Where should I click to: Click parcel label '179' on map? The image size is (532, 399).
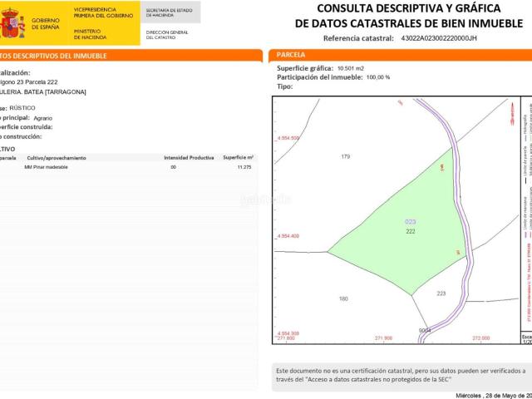(x=346, y=156)
